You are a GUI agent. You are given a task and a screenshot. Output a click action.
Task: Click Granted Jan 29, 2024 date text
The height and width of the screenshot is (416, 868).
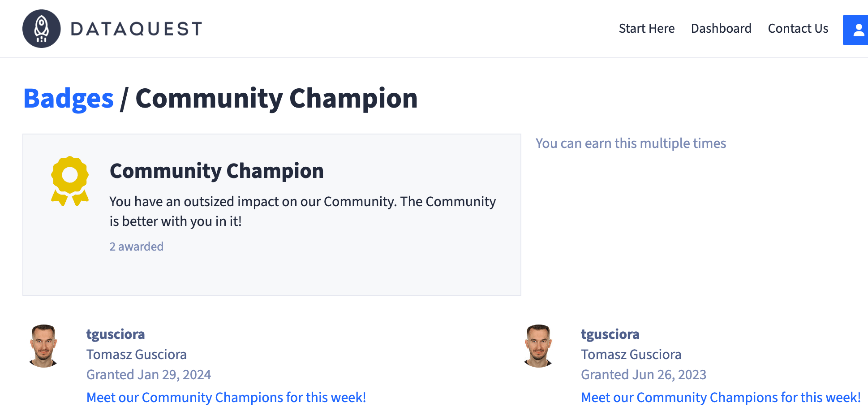[148, 374]
